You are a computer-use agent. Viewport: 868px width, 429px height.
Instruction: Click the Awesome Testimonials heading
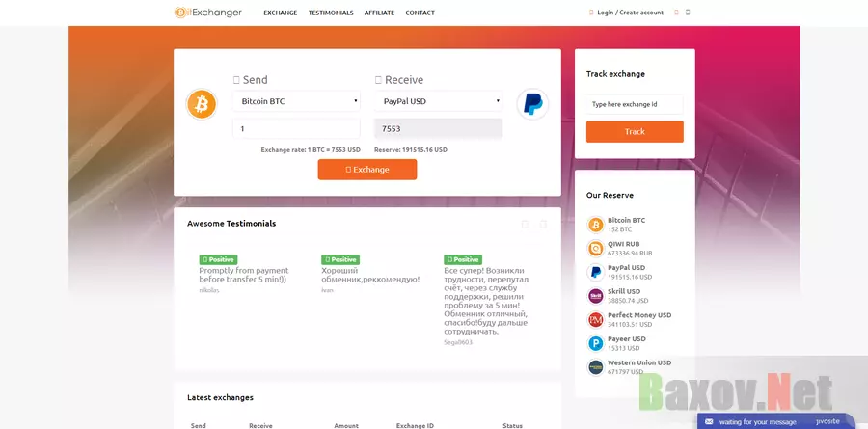[x=231, y=224]
